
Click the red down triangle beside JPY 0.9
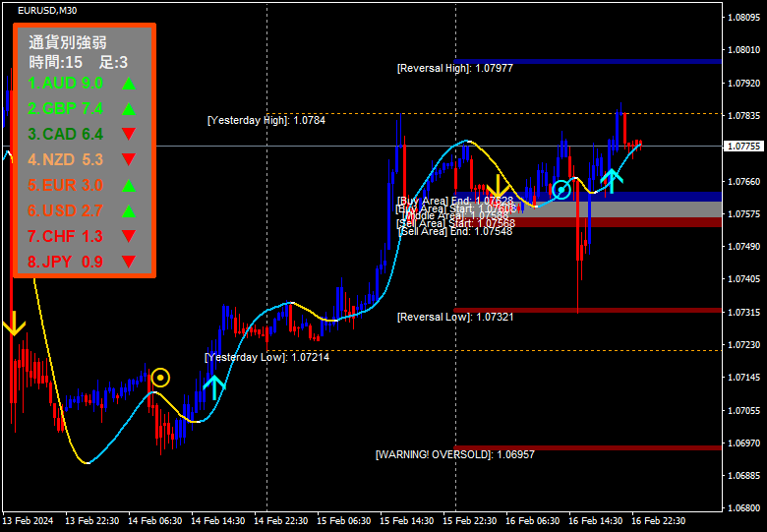tap(128, 262)
